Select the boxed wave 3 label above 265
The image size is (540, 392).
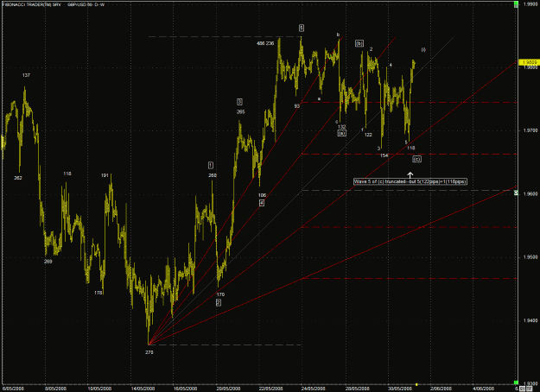(x=239, y=102)
